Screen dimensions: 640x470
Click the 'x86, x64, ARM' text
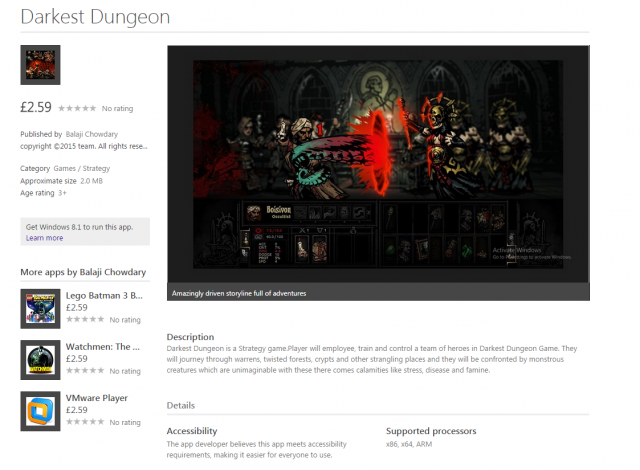tap(409, 444)
